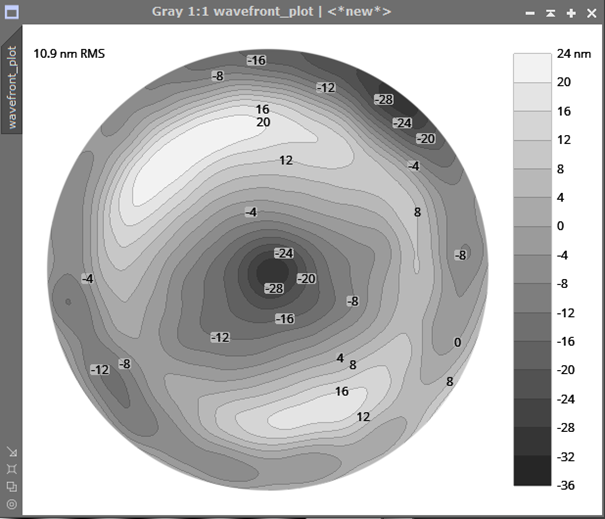The image size is (605, 519).
Task: Maximize the window with the plus button
Action: pyautogui.click(x=571, y=13)
